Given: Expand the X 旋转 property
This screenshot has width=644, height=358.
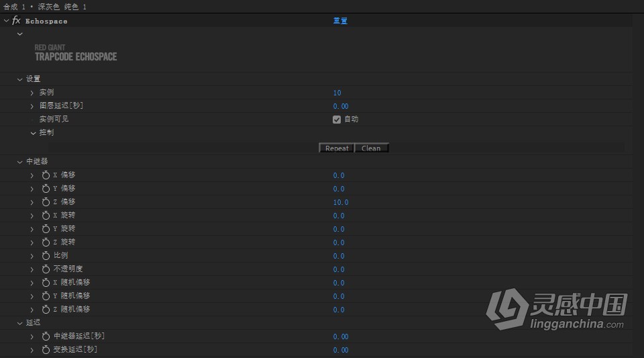Looking at the screenshot, I should (32, 216).
